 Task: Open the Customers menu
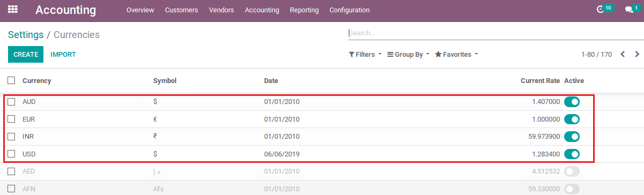click(x=182, y=10)
